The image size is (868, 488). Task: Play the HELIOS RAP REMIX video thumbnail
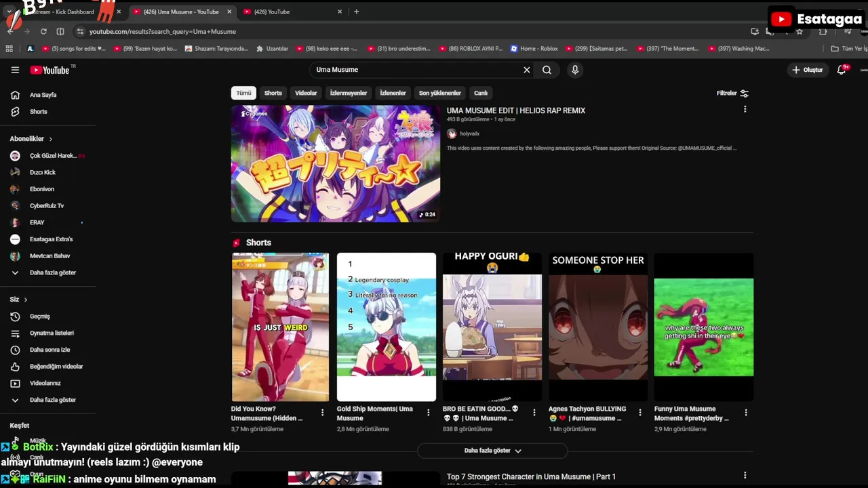[x=335, y=163]
